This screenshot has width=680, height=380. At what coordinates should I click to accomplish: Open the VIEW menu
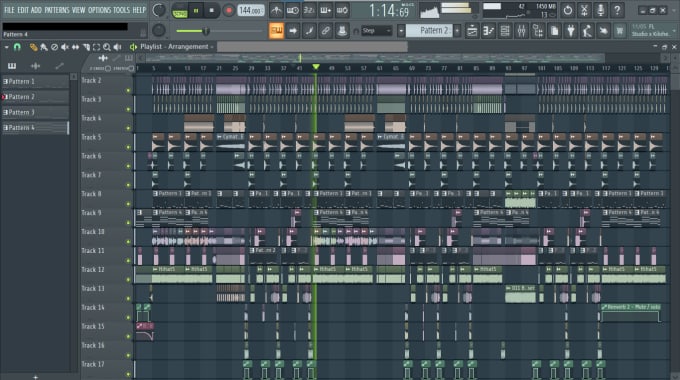(x=78, y=10)
